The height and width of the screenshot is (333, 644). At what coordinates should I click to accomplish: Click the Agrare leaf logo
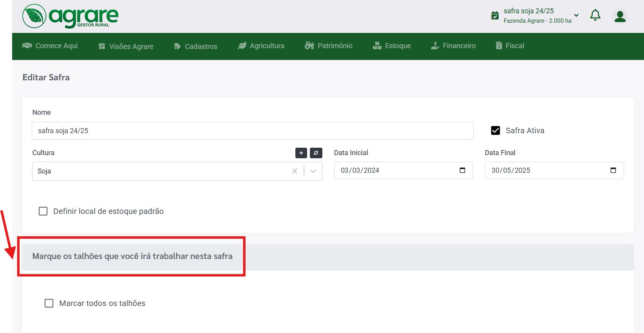34,16
